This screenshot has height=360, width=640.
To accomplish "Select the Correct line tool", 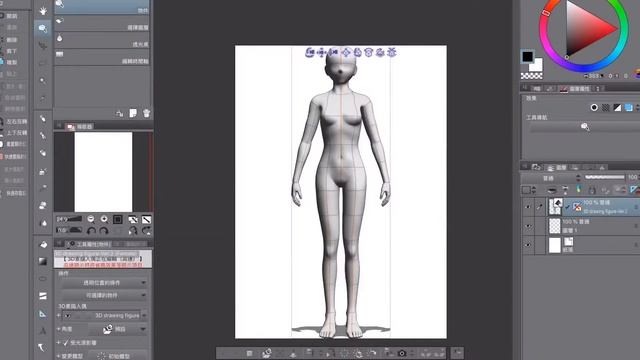I will tap(43, 348).
